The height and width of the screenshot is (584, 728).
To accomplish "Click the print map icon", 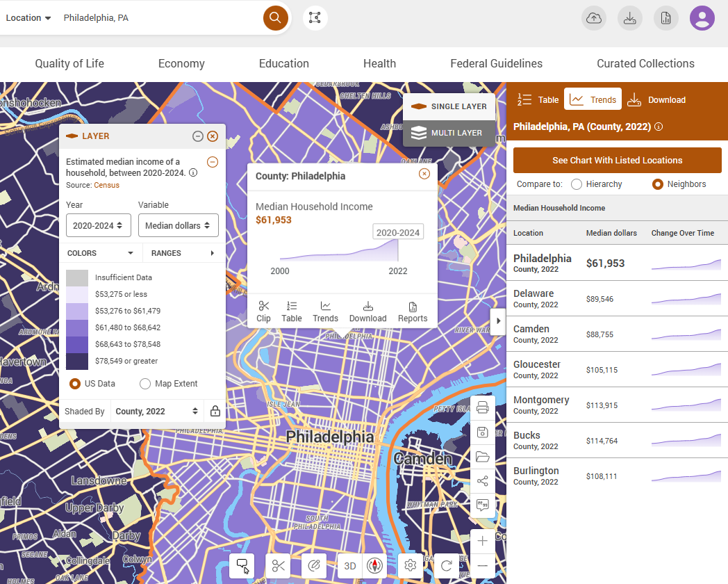I will pyautogui.click(x=483, y=407).
